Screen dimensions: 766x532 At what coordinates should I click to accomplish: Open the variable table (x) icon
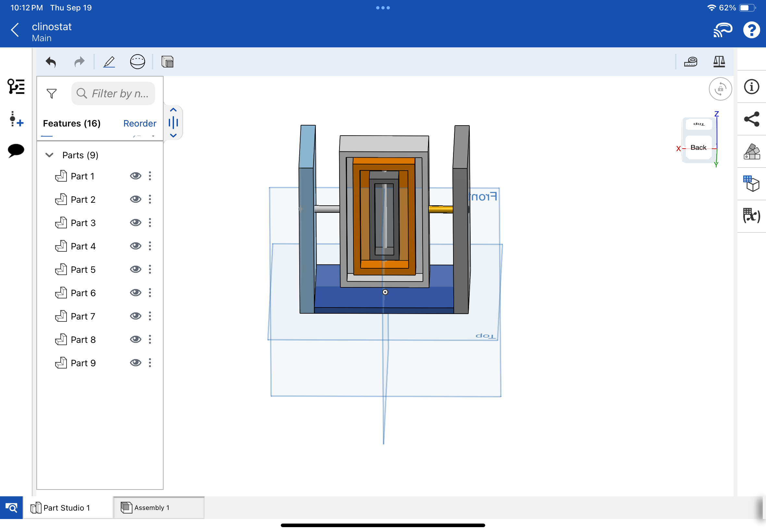[751, 216]
